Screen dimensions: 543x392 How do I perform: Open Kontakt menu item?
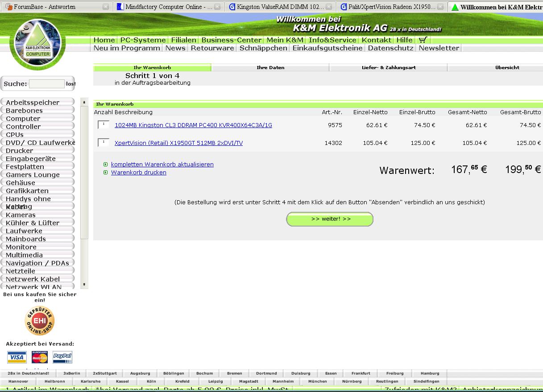click(x=376, y=40)
